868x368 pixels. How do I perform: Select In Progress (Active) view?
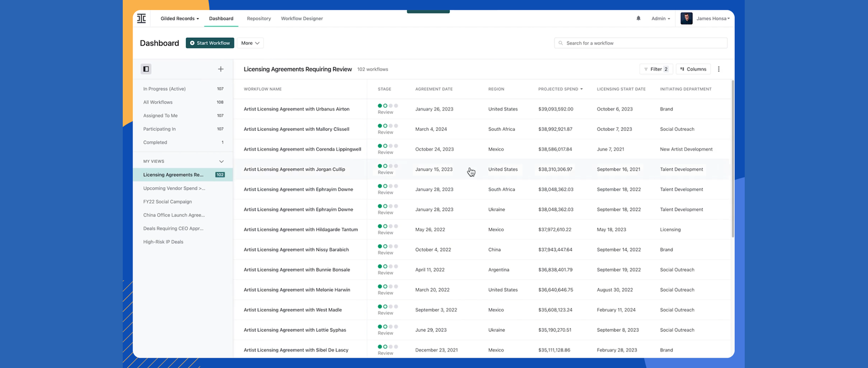point(183,89)
